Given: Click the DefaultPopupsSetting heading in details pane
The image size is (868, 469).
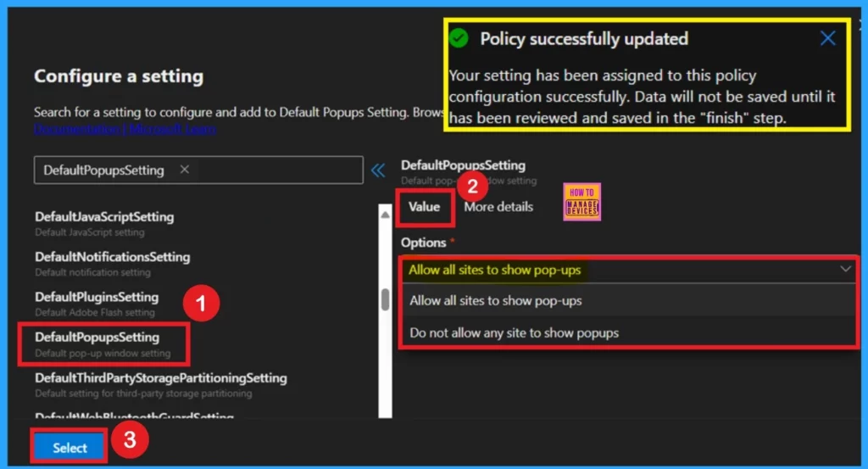Looking at the screenshot, I should pyautogui.click(x=464, y=165).
